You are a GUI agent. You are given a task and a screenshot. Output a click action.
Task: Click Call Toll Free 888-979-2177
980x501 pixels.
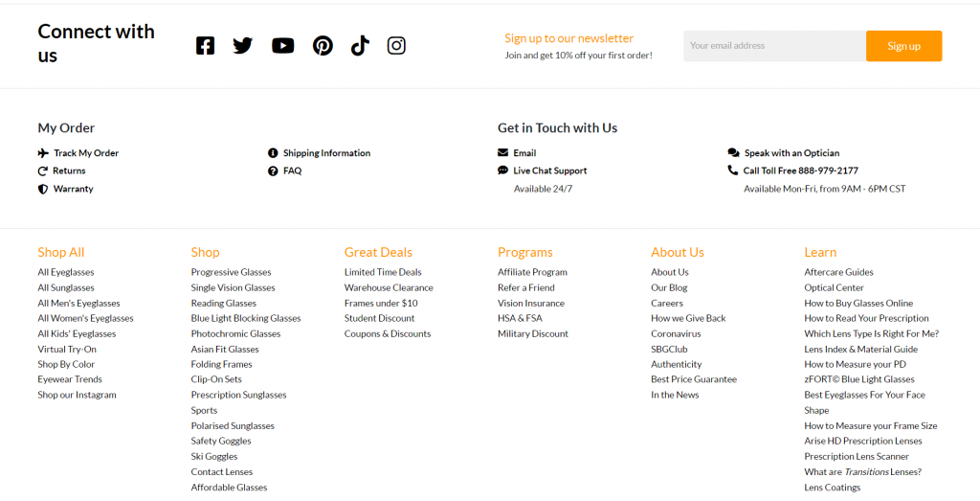(x=801, y=171)
